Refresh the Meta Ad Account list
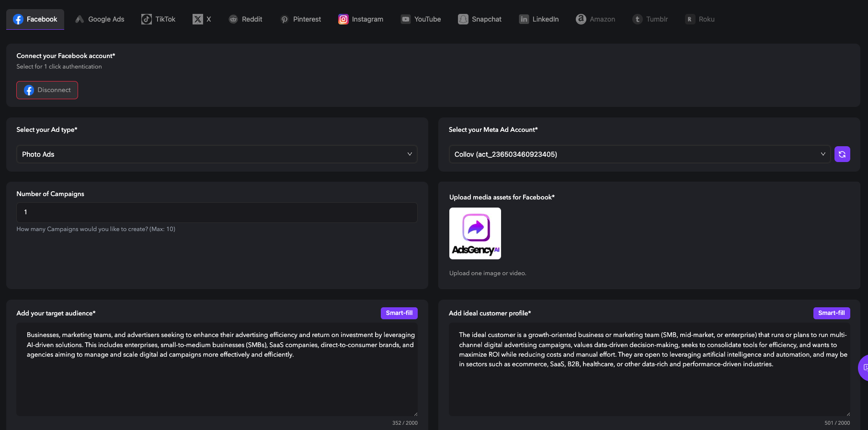 tap(842, 154)
